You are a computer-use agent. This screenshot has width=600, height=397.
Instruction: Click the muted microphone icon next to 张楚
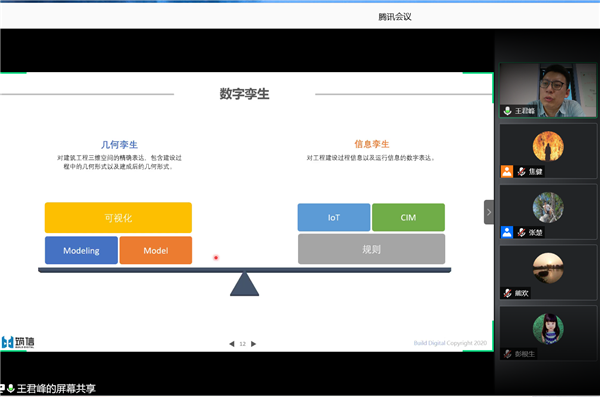point(521,232)
